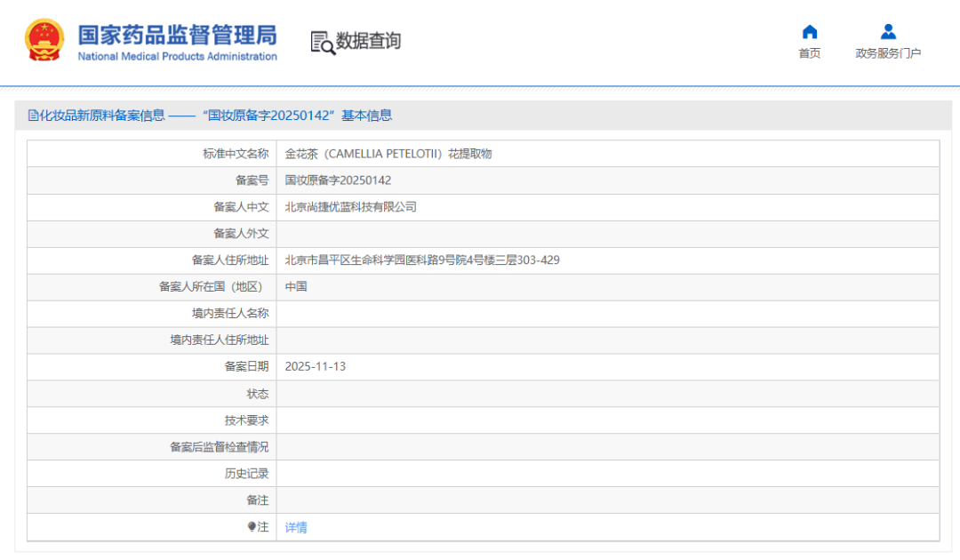The image size is (960, 560).
Task: Click the 备案人所在国 value 中国
Action: coord(294,286)
